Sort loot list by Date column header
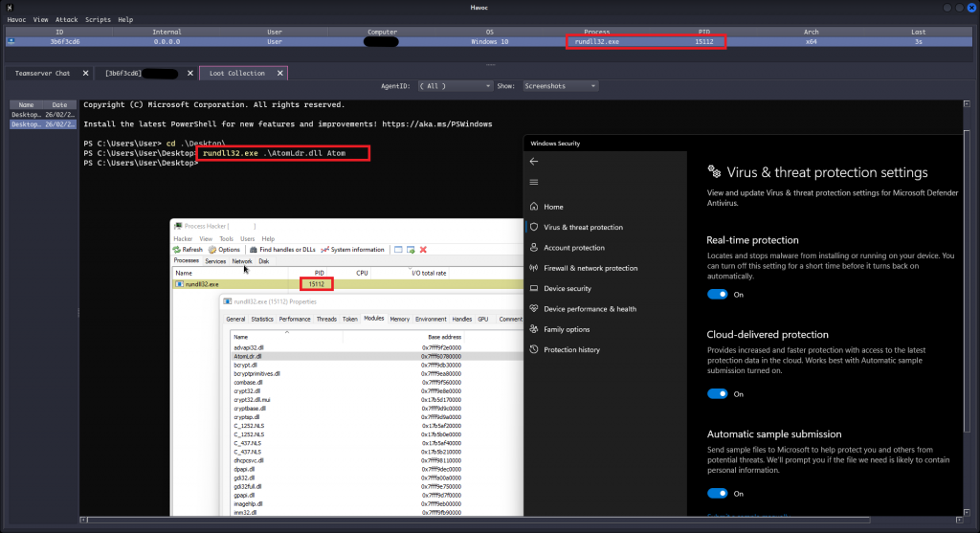 59,104
